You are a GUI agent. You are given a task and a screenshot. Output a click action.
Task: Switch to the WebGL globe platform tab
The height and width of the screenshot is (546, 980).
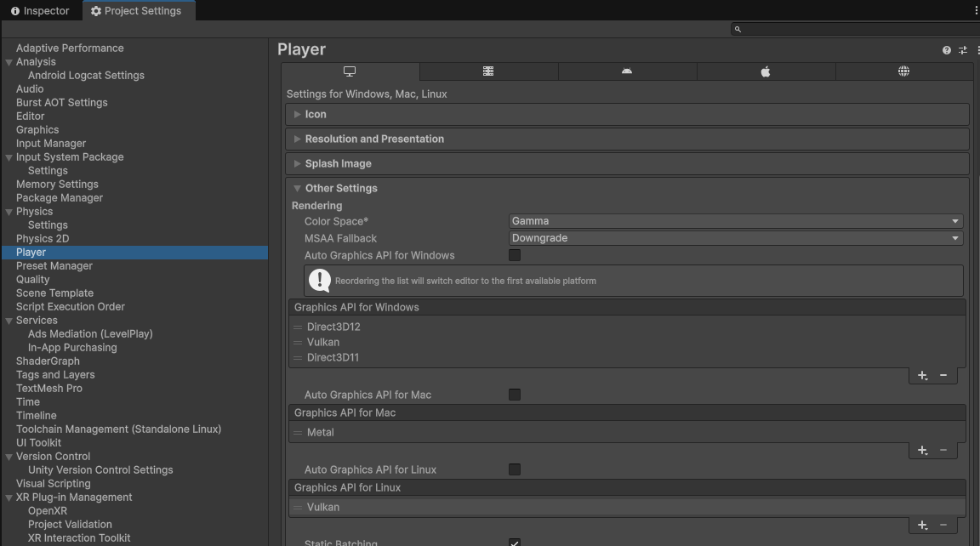(903, 71)
